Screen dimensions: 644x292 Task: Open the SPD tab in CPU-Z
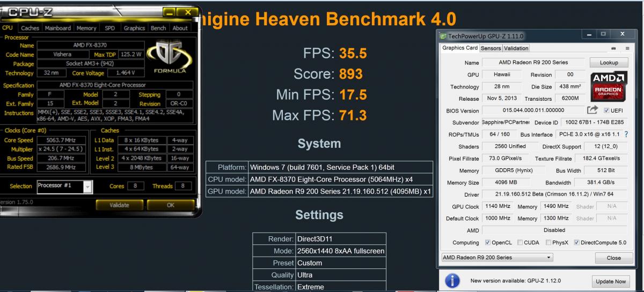[109, 28]
